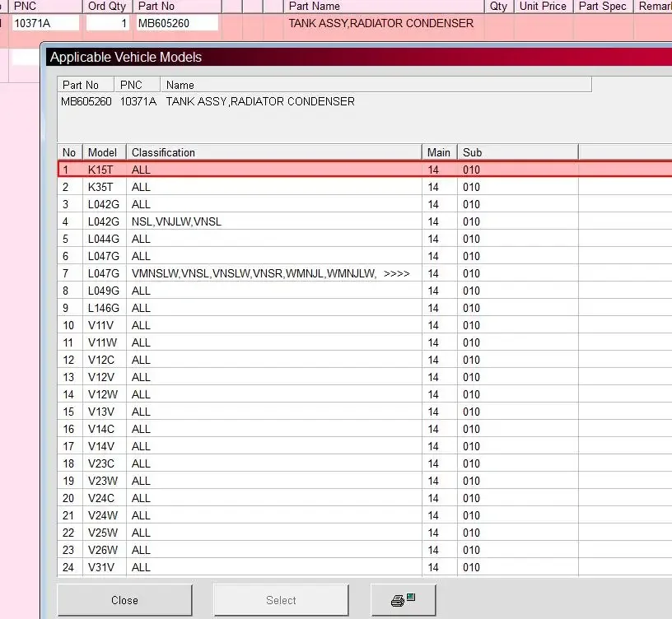Click the >>>> more indicator in row 7
The width and height of the screenshot is (672, 619).
click(x=396, y=274)
